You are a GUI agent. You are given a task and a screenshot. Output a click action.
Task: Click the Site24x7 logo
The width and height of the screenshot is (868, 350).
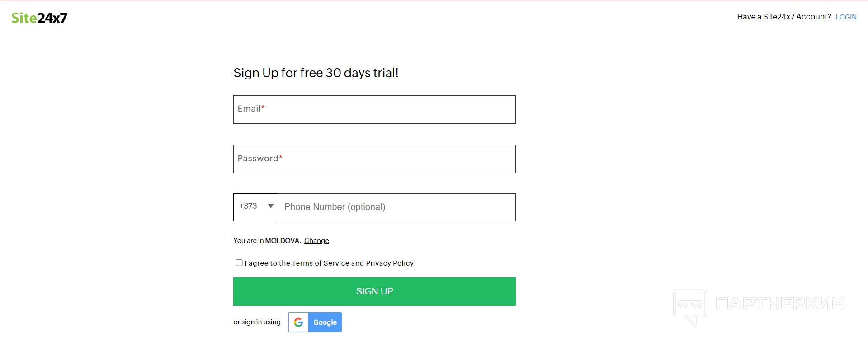[39, 18]
